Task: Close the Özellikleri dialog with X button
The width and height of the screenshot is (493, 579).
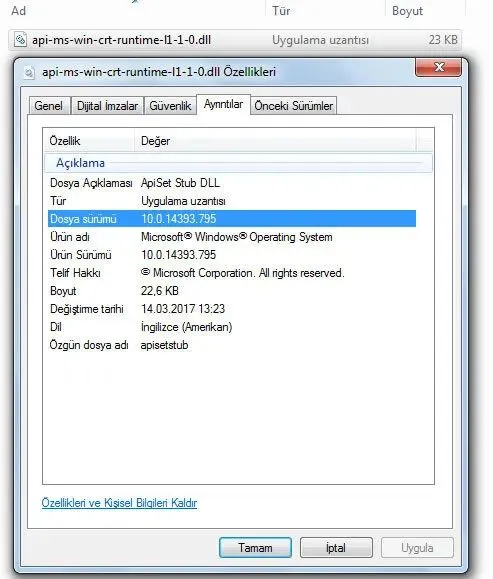Action: tap(438, 67)
